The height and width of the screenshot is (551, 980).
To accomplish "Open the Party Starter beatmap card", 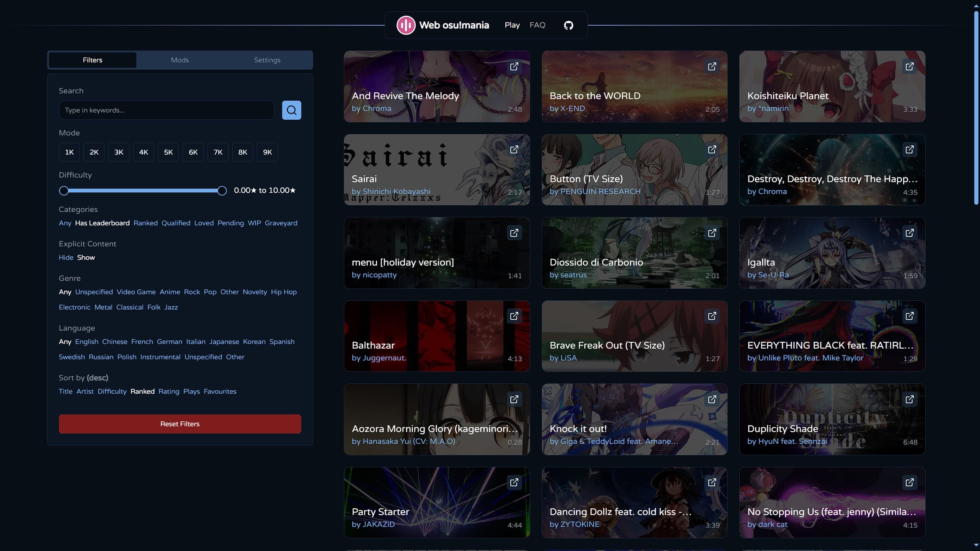I will coord(437,502).
